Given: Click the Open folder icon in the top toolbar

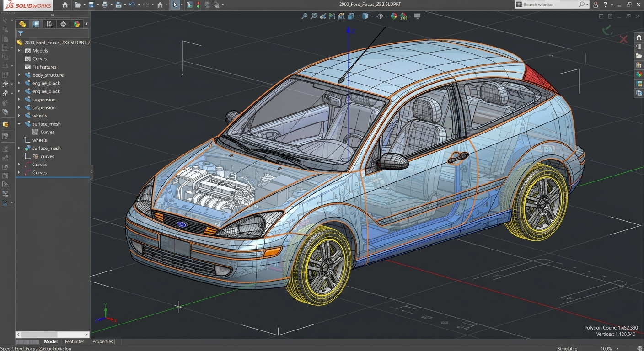Looking at the screenshot, I should 78,5.
